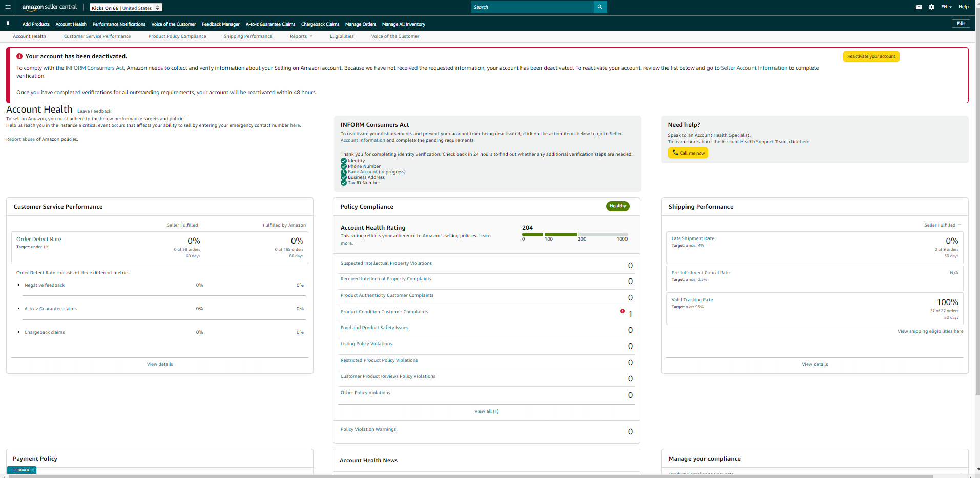The width and height of the screenshot is (980, 478).
Task: Open A-to-z Guarantee Claims in the top bar
Action: pos(270,24)
